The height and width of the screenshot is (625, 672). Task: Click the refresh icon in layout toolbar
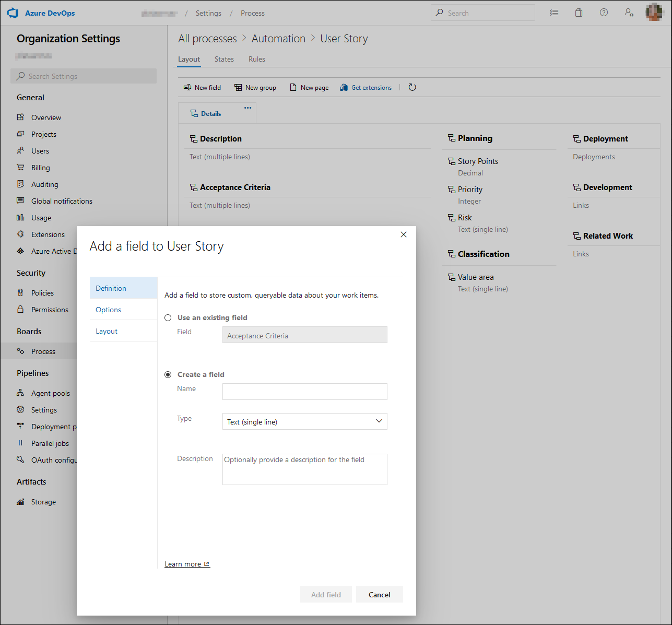(x=412, y=87)
